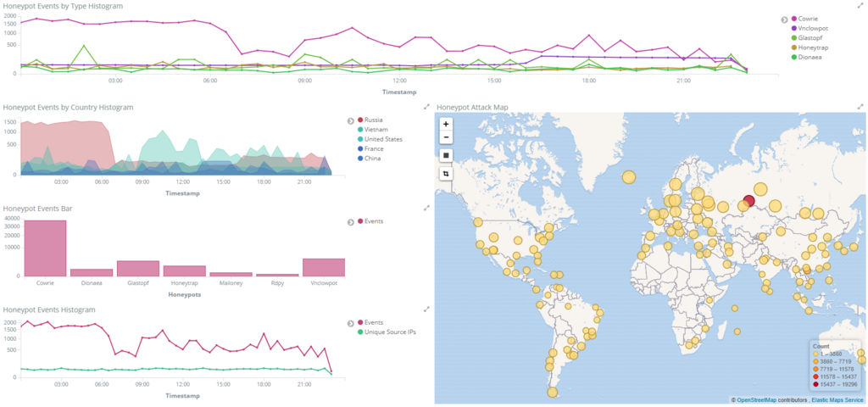The height and width of the screenshot is (407, 868).
Task: Click the Honeytrap bar in the bar chart
Action: tap(184, 270)
